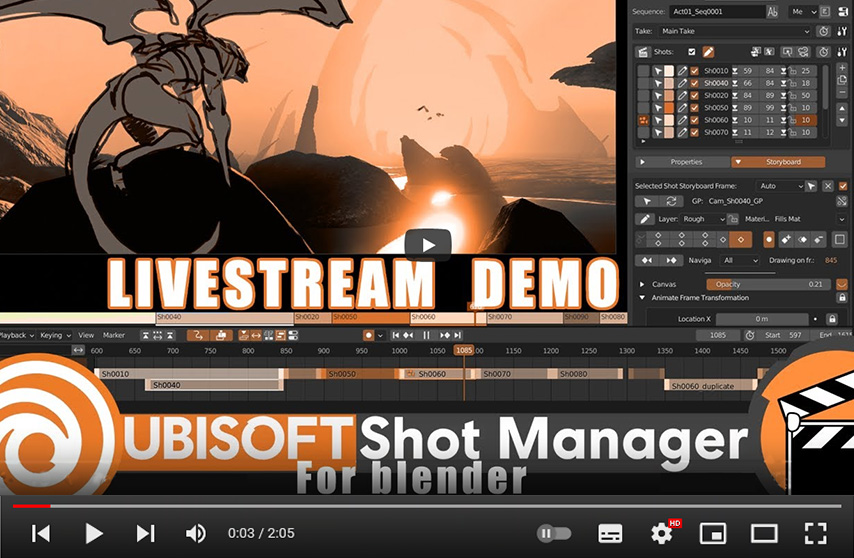
Task: Click the clapperboard icon beside Shots
Action: [643, 52]
